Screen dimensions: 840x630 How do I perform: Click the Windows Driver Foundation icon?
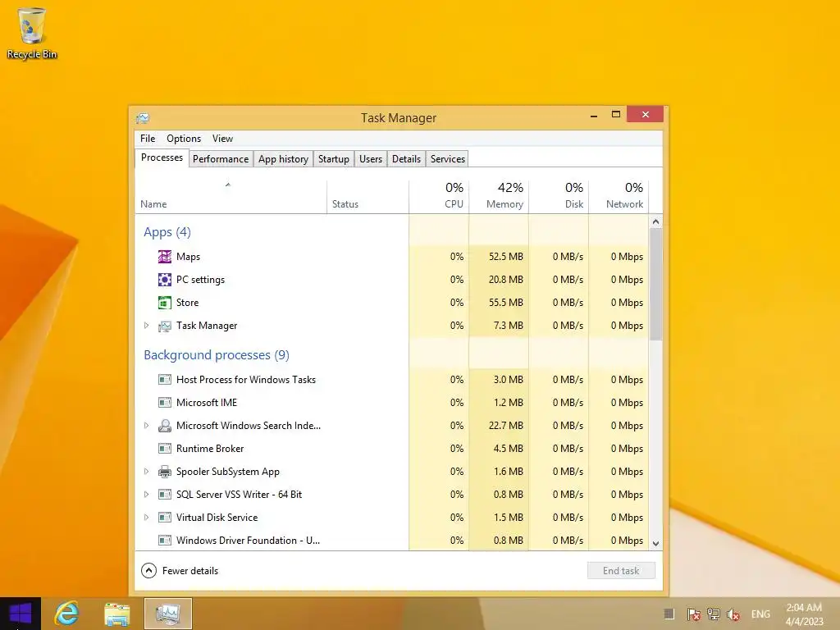click(x=164, y=541)
